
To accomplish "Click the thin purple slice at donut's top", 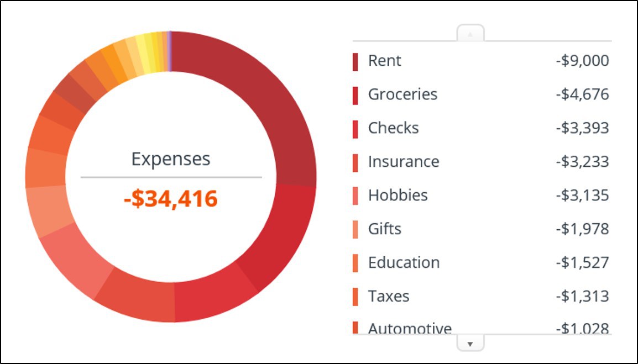I will point(170,51).
